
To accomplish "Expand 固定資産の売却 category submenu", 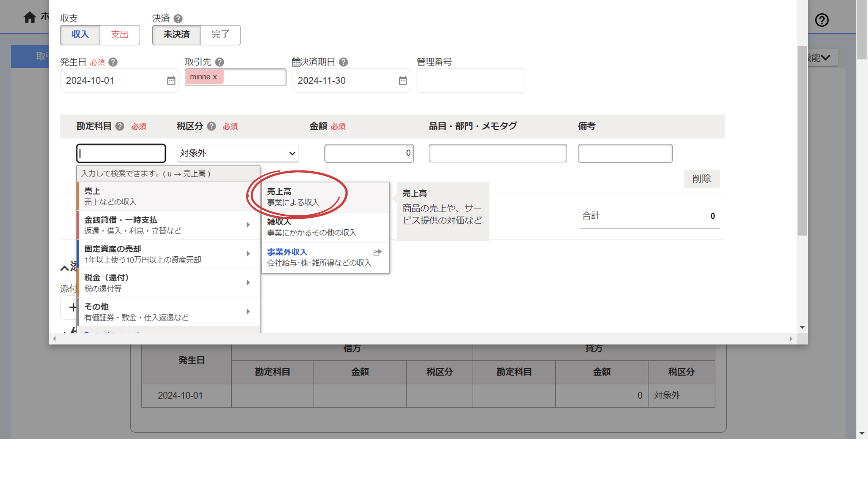I will pos(168,254).
